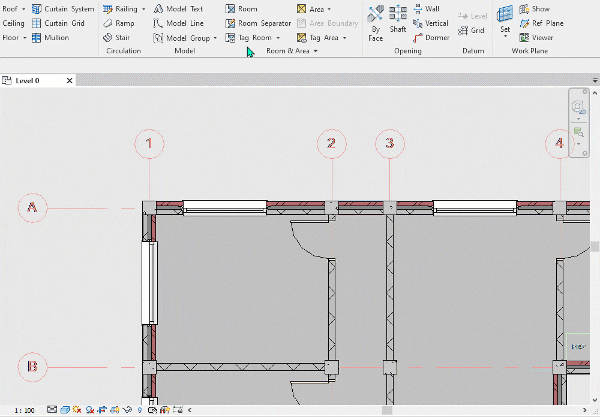Click the Set work plane tool

505,18
